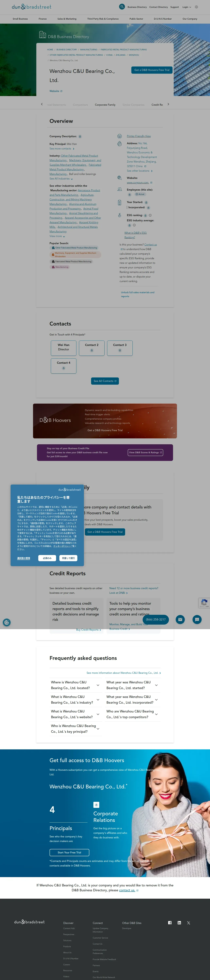Click the Dun & Bradstreet footer logo
Screen dimensions: 210x980
[29, 922]
